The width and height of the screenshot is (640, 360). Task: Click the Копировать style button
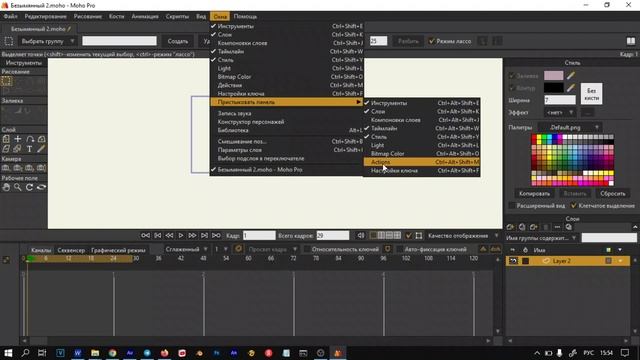coord(534,193)
